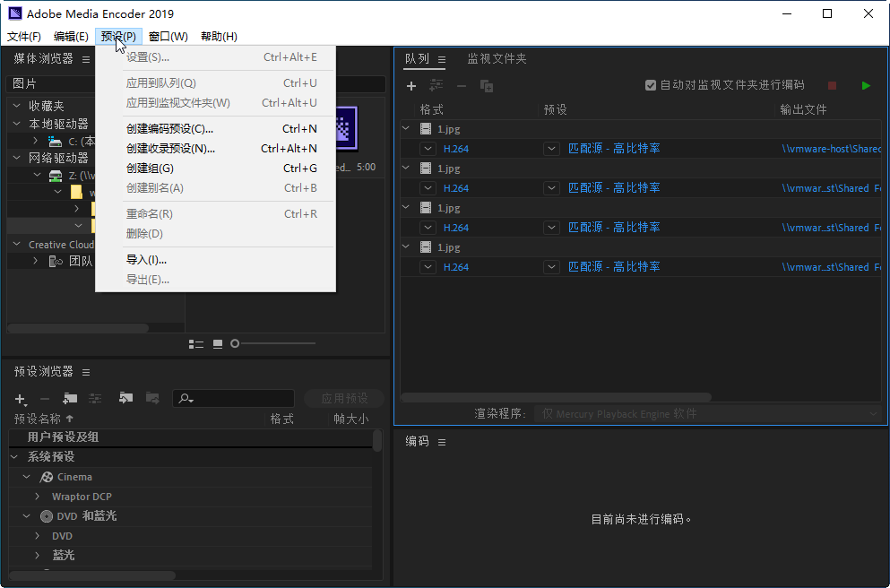The height and width of the screenshot is (588, 890).
Task: Click the Export Presets icon
Action: tap(152, 398)
